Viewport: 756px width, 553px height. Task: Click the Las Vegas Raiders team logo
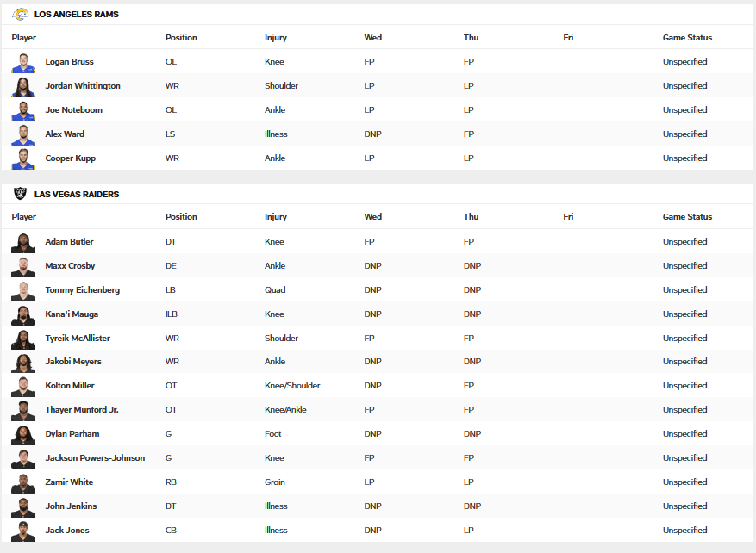pyautogui.click(x=20, y=195)
